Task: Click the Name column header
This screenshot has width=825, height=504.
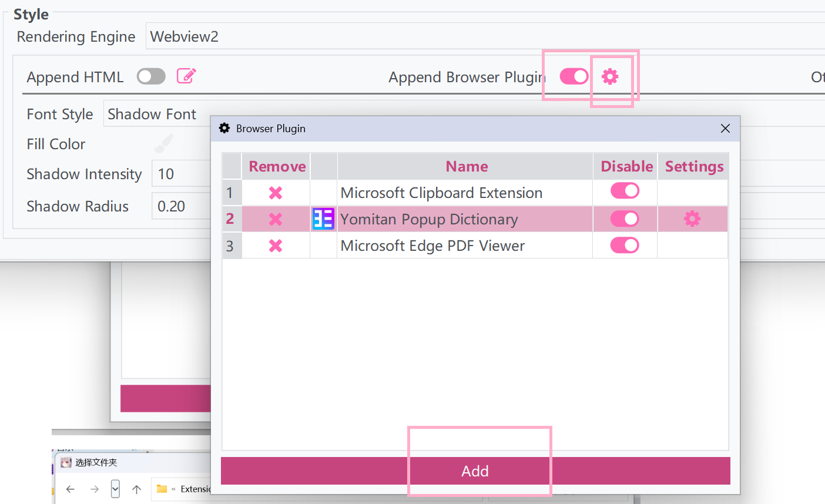Action: tap(467, 166)
